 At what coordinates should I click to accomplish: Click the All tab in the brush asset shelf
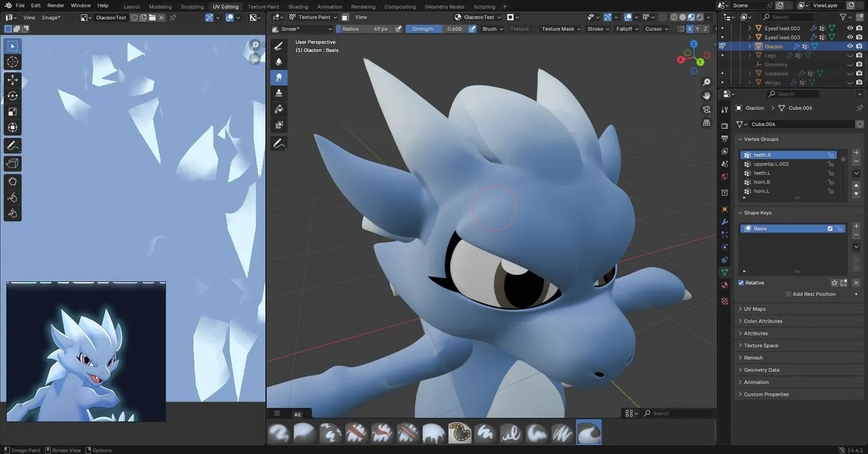(297, 414)
